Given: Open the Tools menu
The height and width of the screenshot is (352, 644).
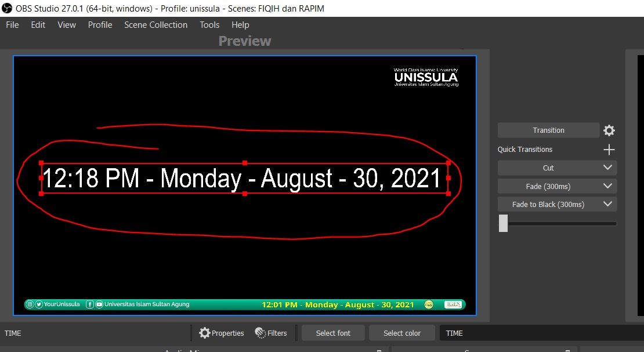Looking at the screenshot, I should 209,25.
